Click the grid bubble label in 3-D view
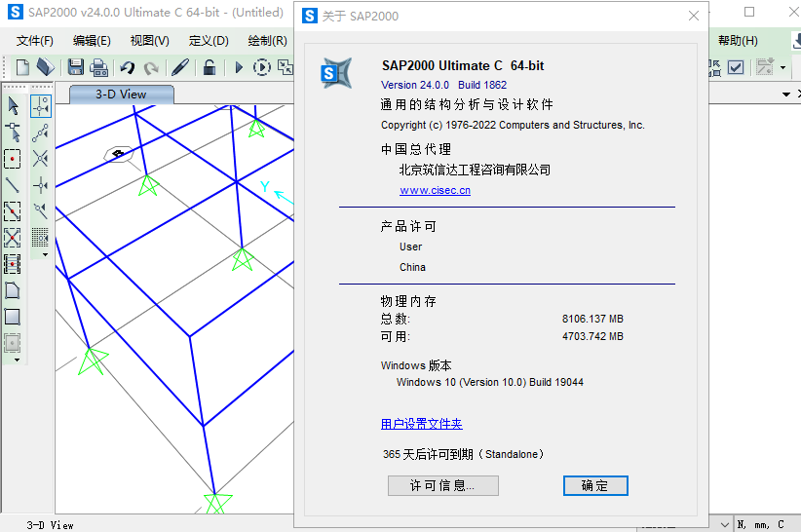This screenshot has width=801, height=532. [x=118, y=153]
